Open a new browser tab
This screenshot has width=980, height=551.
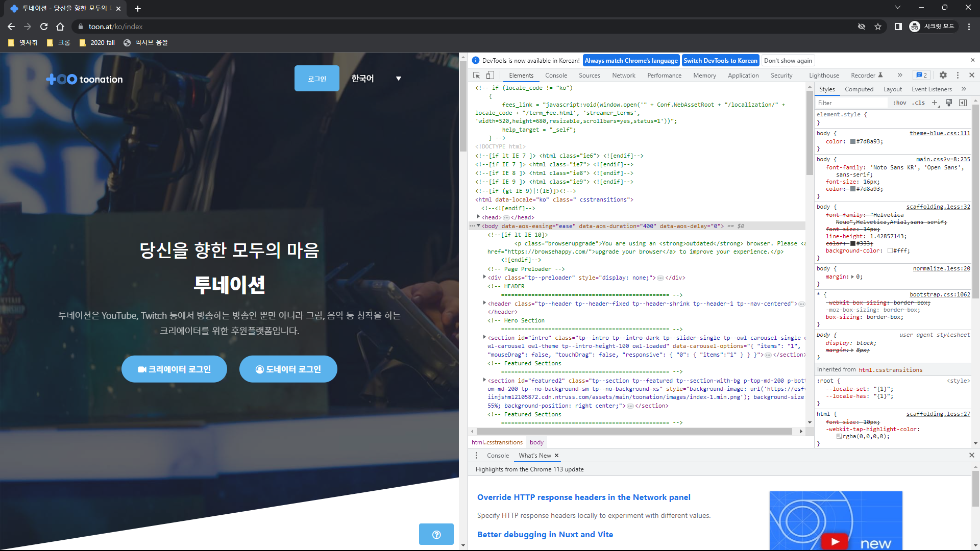click(138, 9)
